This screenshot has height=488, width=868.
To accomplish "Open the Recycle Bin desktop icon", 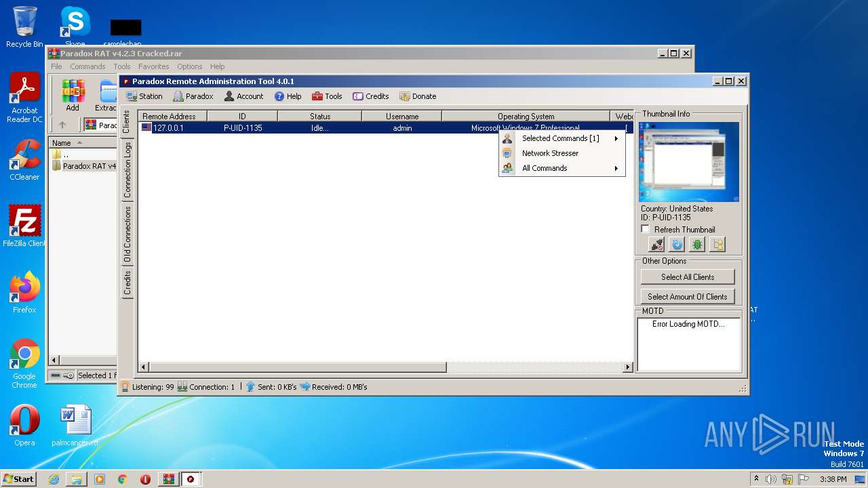I will [24, 27].
